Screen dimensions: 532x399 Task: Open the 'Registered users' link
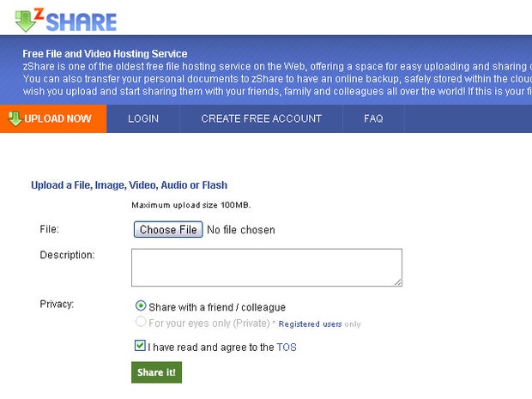(309, 324)
